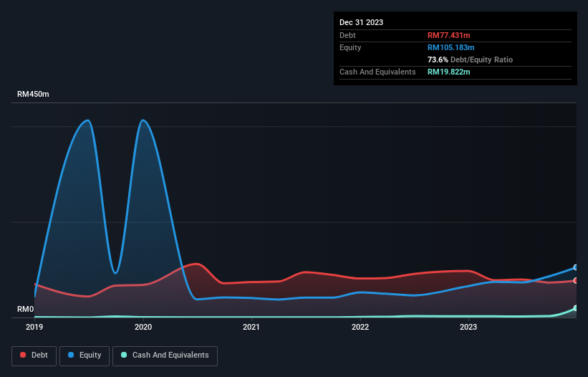This screenshot has width=588, height=377.
Task: Select the blue Equity endpoint marker
Action: click(x=576, y=267)
